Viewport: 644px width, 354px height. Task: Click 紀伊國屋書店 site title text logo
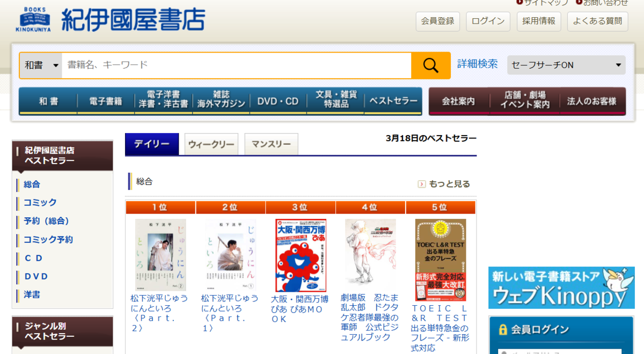pos(133,20)
